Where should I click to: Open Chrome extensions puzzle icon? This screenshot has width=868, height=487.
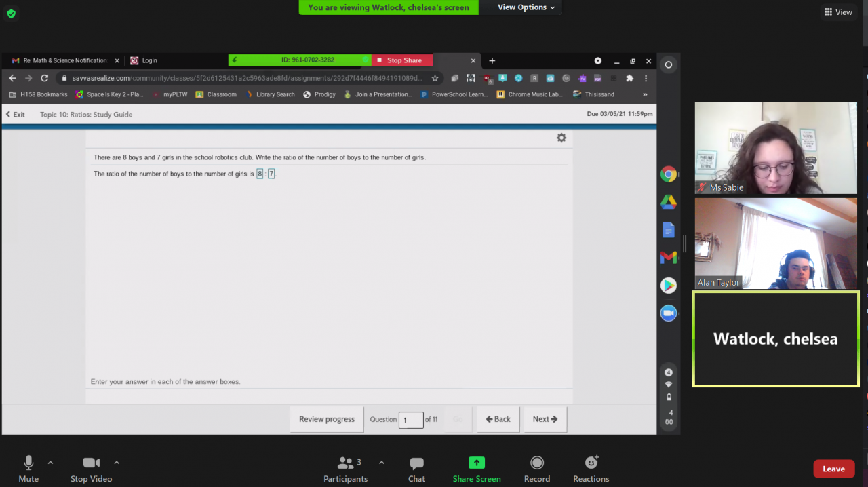[629, 78]
